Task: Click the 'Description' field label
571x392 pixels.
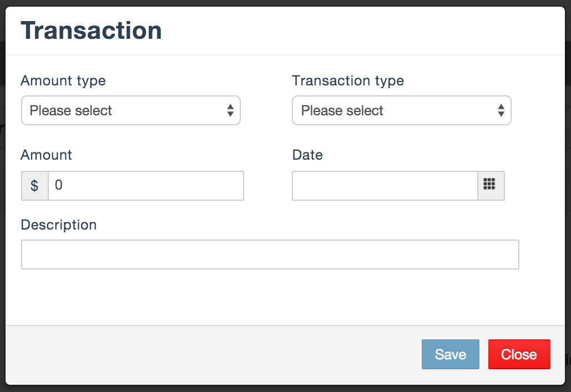Action: tap(59, 225)
